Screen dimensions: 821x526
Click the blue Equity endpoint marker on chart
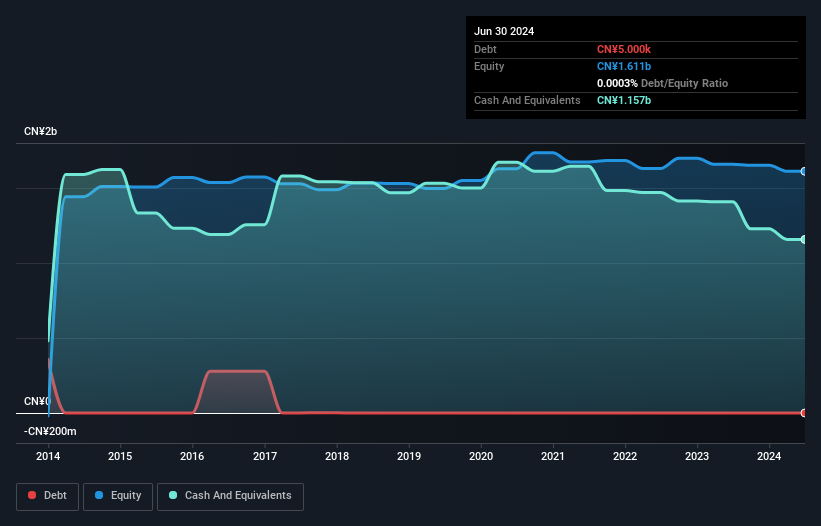pos(804,172)
